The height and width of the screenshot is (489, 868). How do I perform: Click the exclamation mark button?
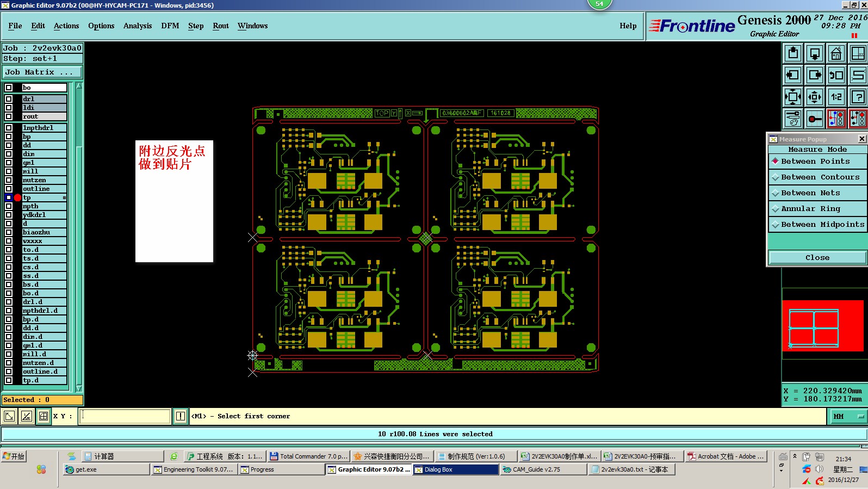pyautogui.click(x=181, y=416)
